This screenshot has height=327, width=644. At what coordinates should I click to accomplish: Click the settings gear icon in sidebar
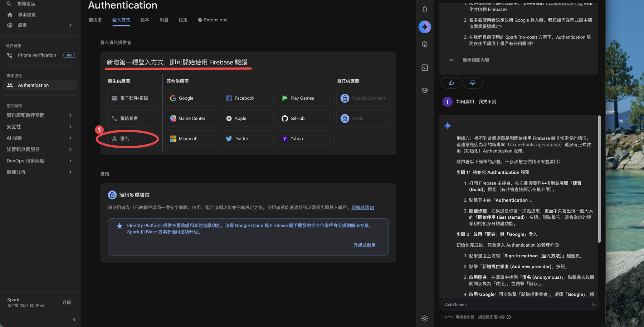[10, 25]
